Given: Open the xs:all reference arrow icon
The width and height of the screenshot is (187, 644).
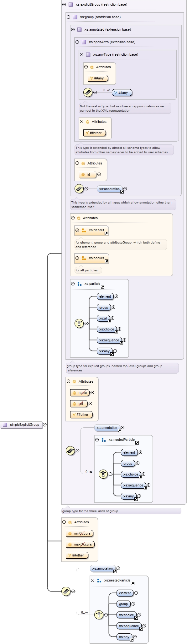Looking at the screenshot, I should 110,321.
